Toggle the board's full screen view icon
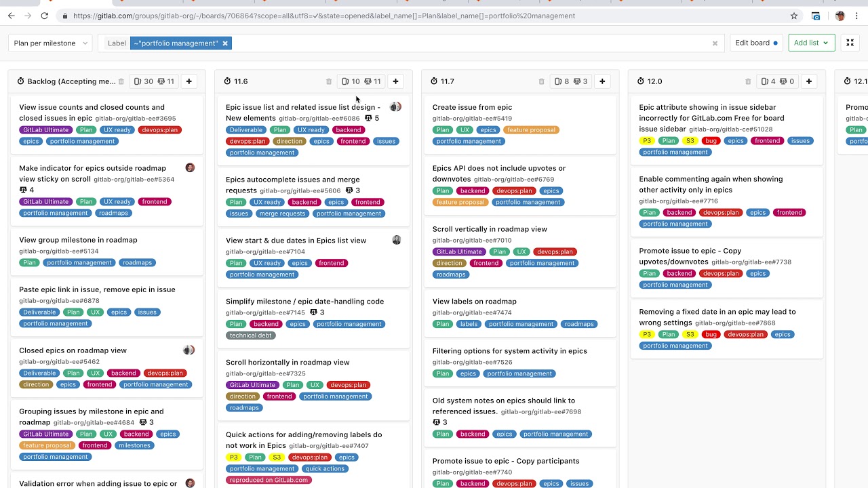This screenshot has height=488, width=868. point(850,43)
